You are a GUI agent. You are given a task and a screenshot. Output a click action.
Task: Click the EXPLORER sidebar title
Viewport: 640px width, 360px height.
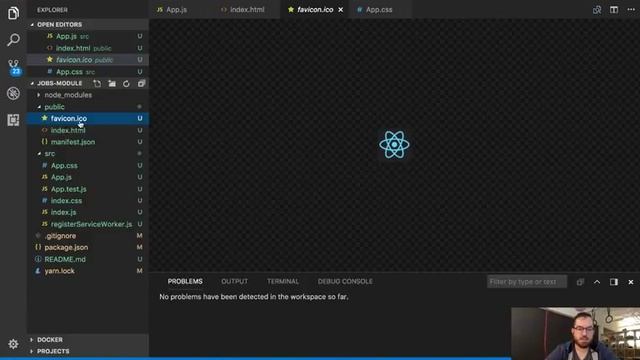[52, 10]
